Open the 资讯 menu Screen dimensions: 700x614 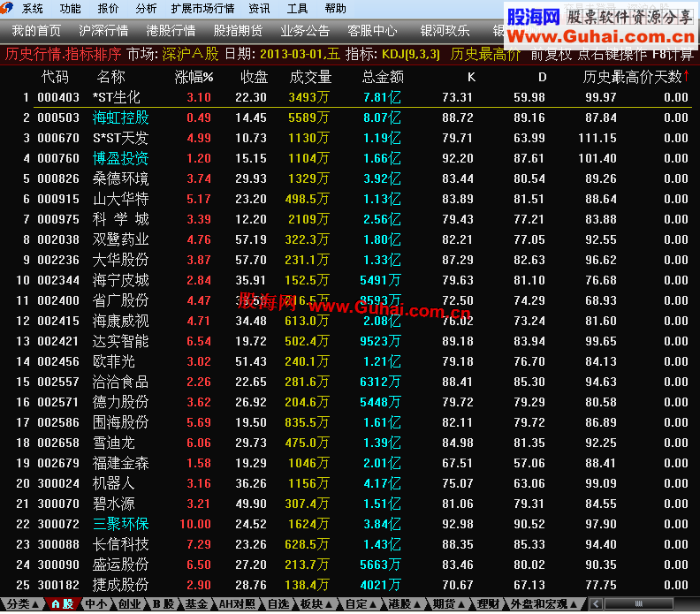click(x=259, y=9)
